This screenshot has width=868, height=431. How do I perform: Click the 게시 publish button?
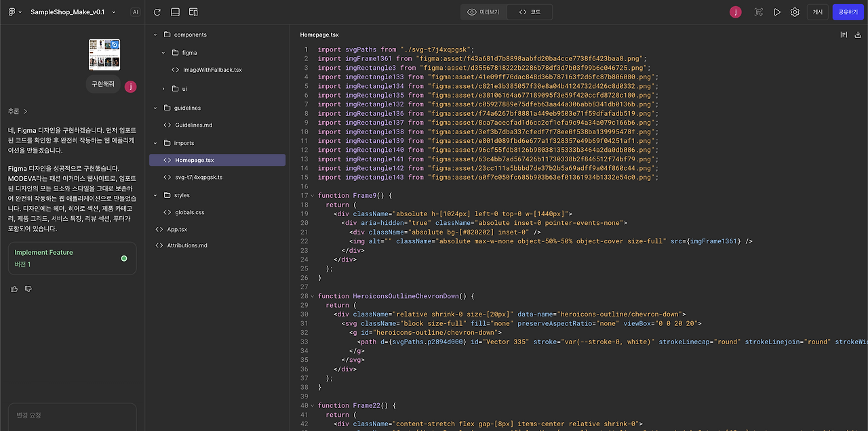click(818, 12)
